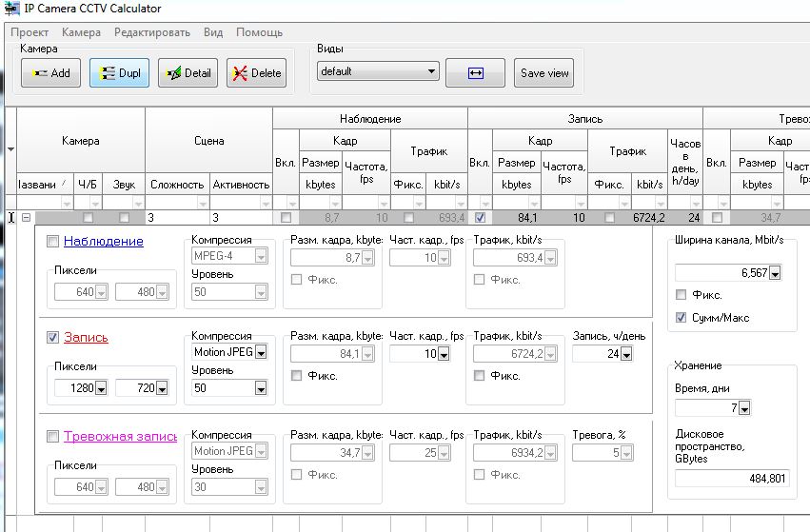The image size is (810, 532).
Task: Open the Время, дни dropdown
Action: coord(744,408)
